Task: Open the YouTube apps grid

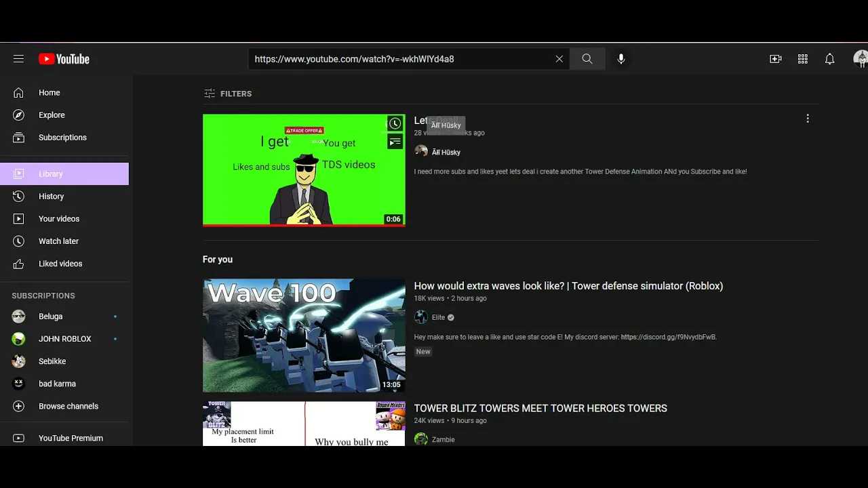Action: pyautogui.click(x=803, y=59)
